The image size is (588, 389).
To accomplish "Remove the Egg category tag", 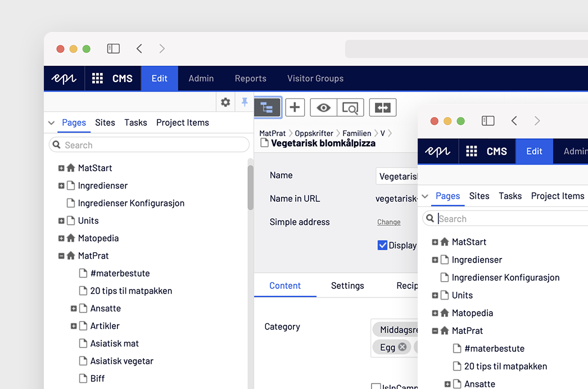I will coord(402,347).
